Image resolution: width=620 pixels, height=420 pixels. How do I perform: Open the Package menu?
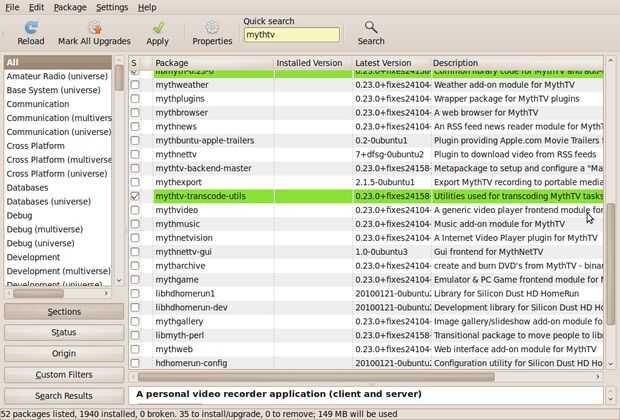[x=70, y=7]
